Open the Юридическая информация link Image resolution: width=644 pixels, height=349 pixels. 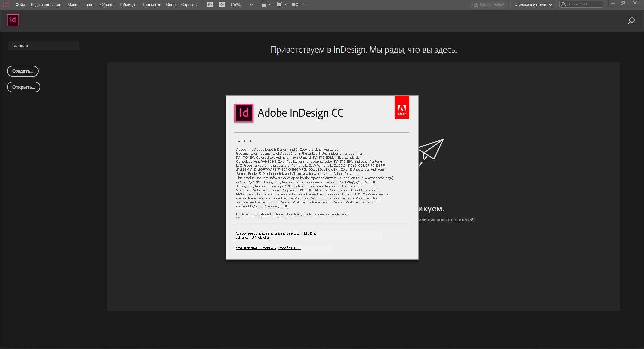[256, 248]
